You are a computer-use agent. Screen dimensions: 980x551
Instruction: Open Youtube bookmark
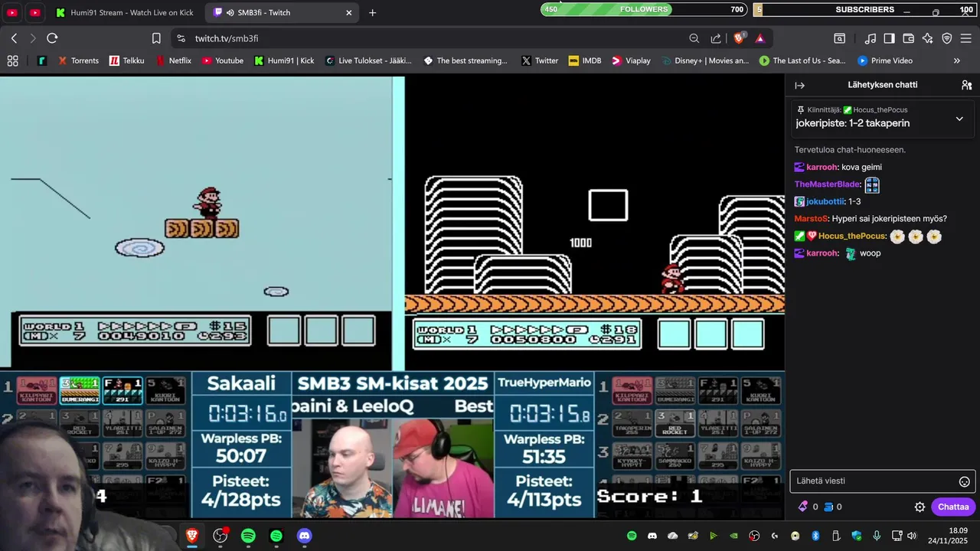coord(222,60)
